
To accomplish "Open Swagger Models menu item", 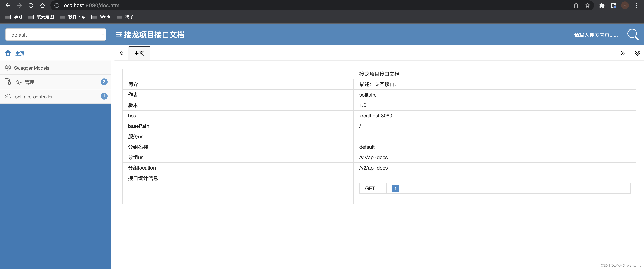I will pos(31,68).
